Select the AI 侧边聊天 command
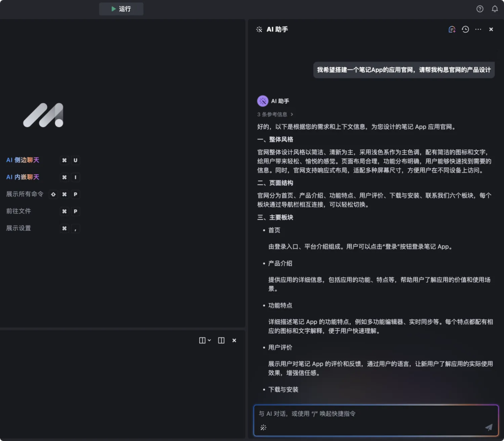 pos(22,160)
